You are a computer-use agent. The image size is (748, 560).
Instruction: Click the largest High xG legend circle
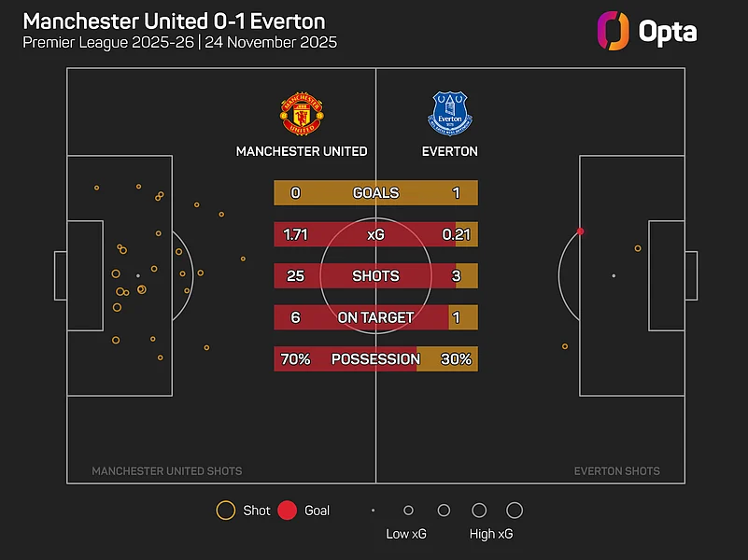[x=514, y=511]
